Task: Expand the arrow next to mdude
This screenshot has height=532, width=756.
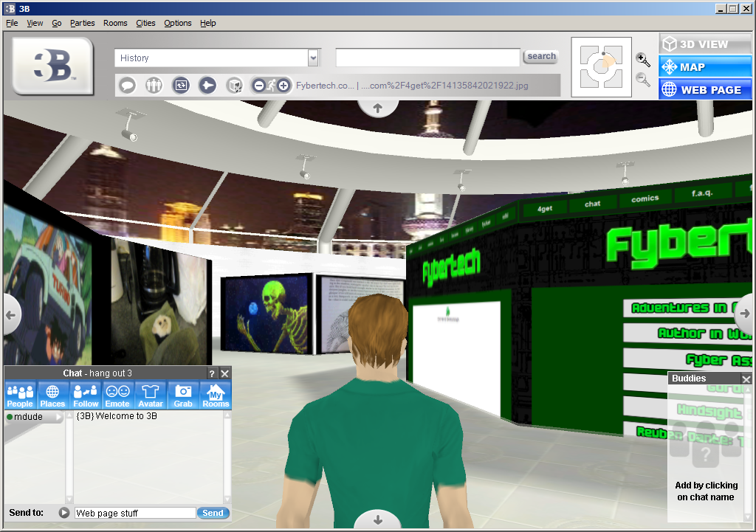Action: pyautogui.click(x=59, y=418)
